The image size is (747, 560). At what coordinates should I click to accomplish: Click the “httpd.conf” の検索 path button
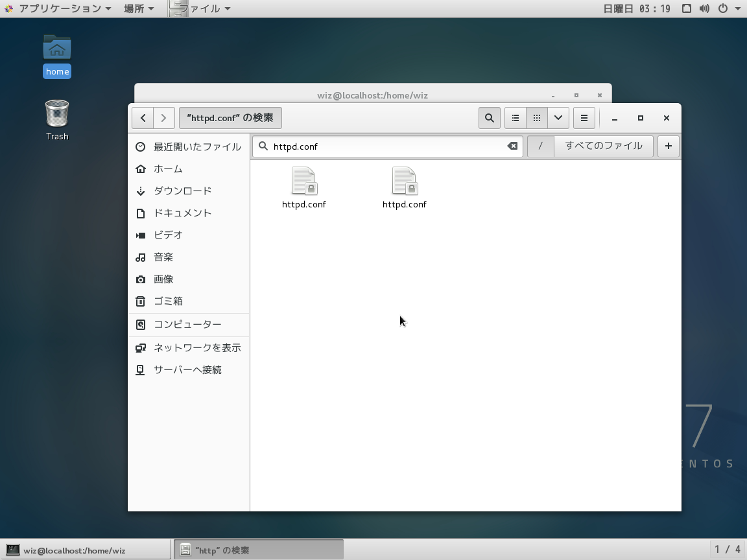(x=231, y=118)
